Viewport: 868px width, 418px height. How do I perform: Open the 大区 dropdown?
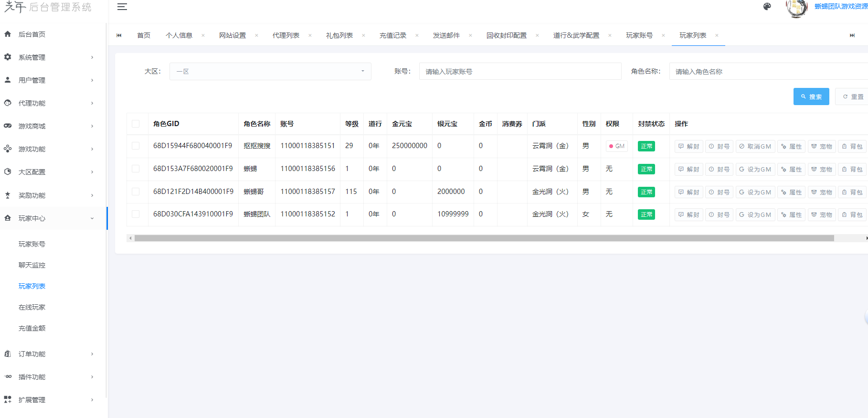click(x=270, y=72)
